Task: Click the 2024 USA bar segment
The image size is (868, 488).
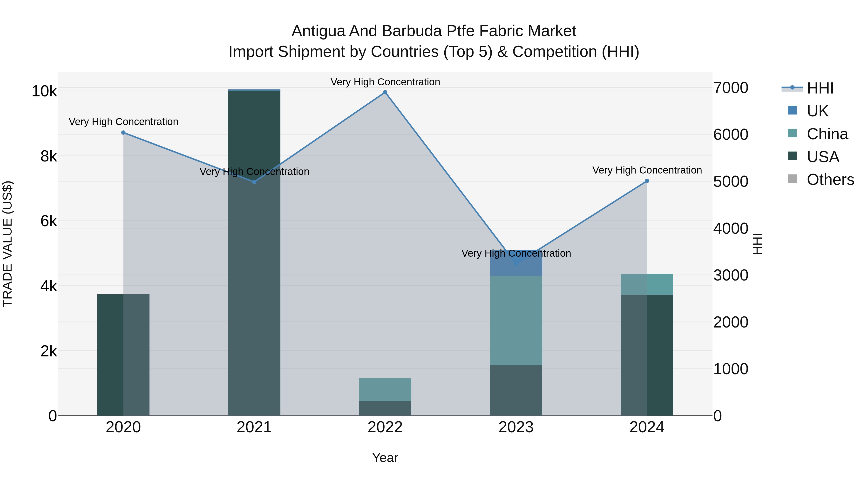Action: [647, 355]
